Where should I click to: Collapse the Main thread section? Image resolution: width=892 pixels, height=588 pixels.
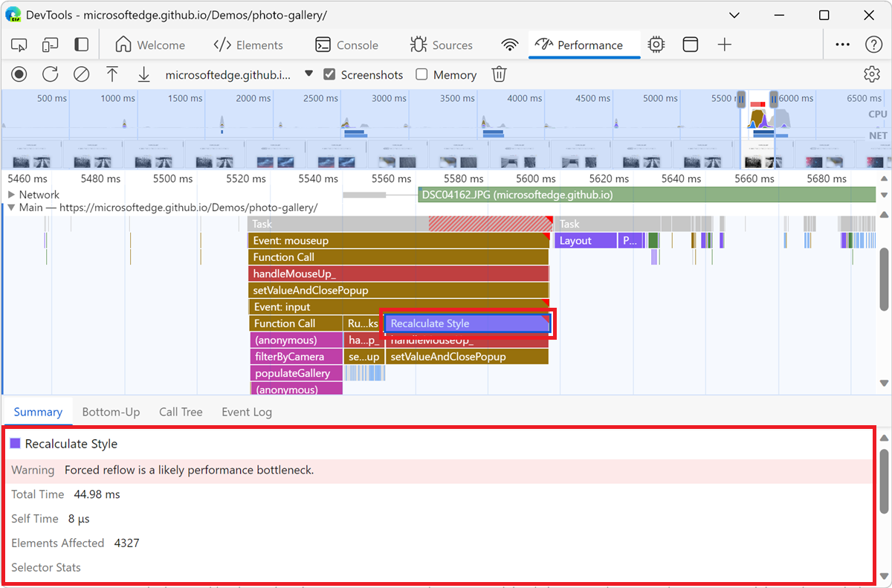[x=12, y=207]
